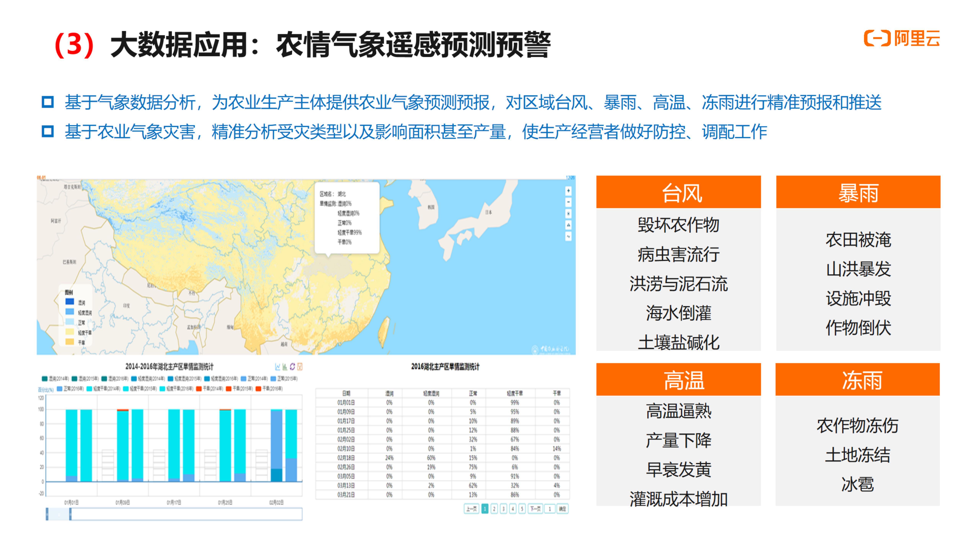Click the left handle of chart range slider
This screenshot has height=551, width=980.
click(47, 514)
